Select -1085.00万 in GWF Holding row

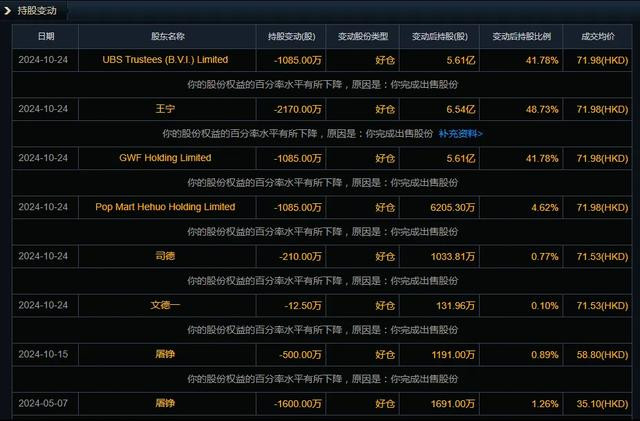tap(298, 158)
